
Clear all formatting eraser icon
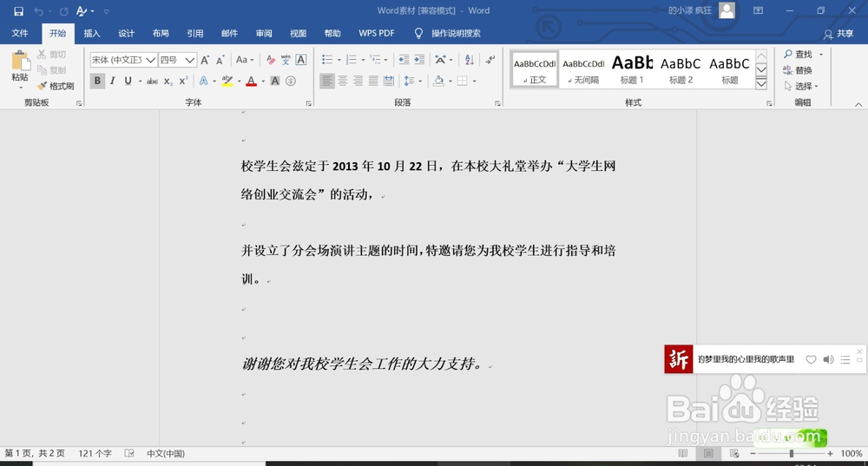270,60
